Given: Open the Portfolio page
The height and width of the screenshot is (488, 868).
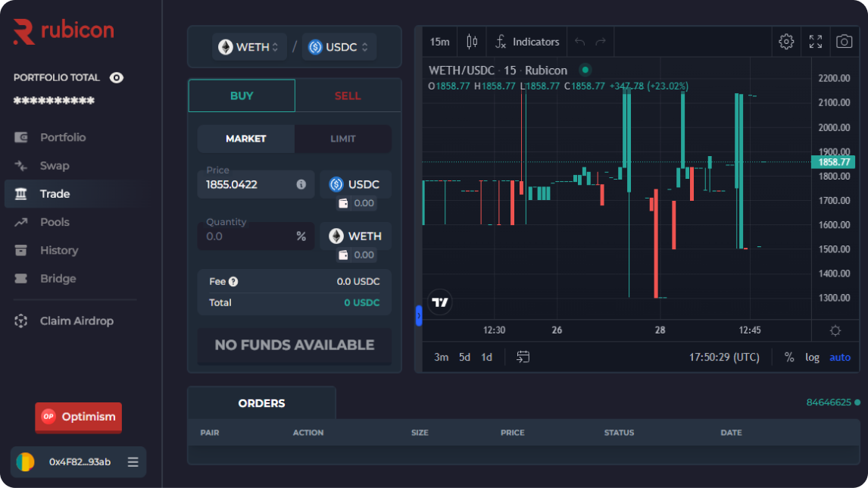Looking at the screenshot, I should (x=63, y=137).
